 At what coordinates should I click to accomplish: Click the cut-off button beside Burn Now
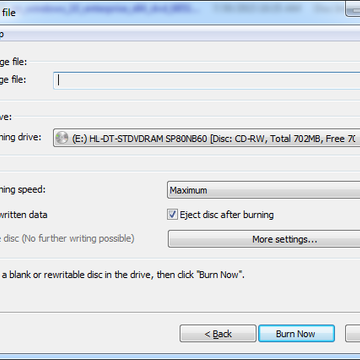coord(353,334)
